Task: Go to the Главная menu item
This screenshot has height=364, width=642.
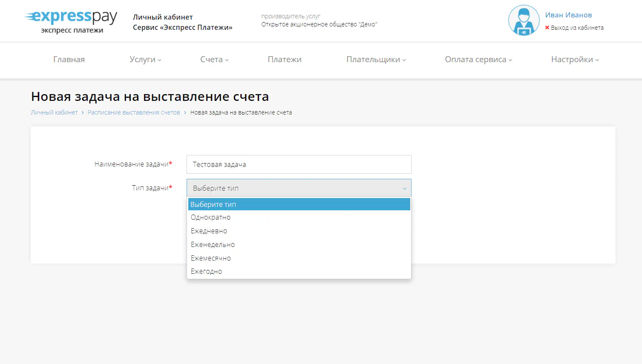Action: (69, 60)
